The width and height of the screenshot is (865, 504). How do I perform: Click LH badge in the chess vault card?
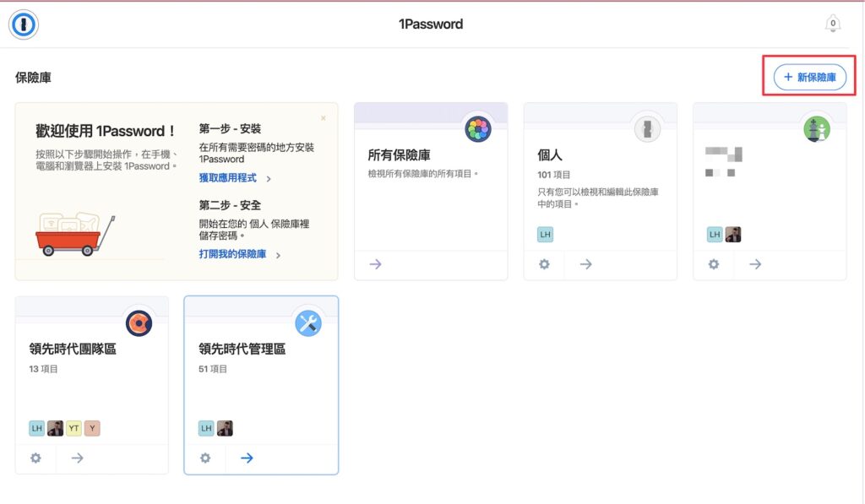[x=715, y=235]
